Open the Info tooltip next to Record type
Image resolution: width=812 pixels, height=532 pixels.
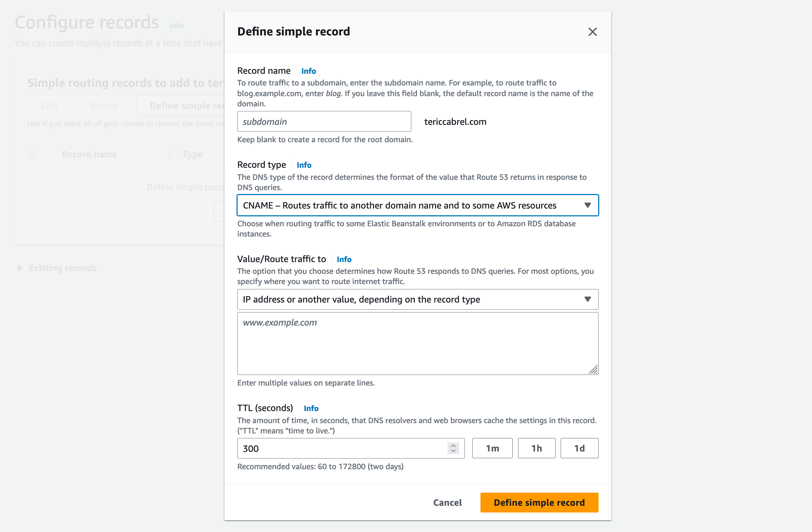click(304, 165)
